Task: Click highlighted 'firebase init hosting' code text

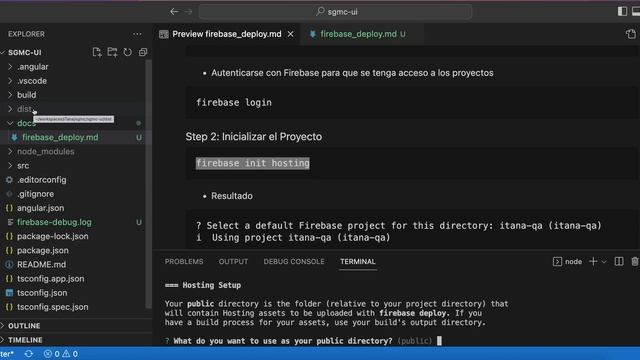Action: coord(253,163)
